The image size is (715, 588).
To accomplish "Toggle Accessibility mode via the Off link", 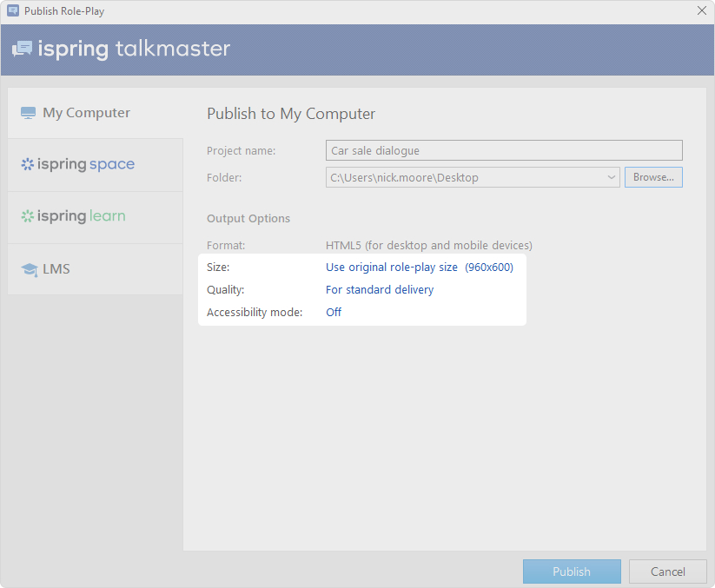I will [334, 313].
